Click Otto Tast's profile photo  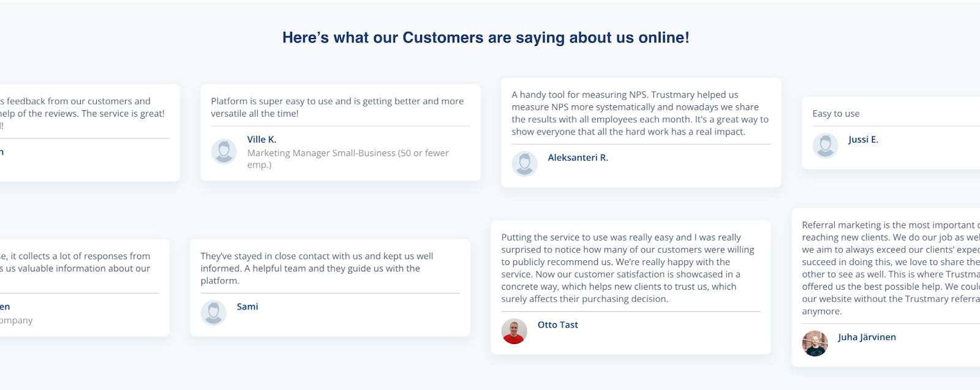514,331
